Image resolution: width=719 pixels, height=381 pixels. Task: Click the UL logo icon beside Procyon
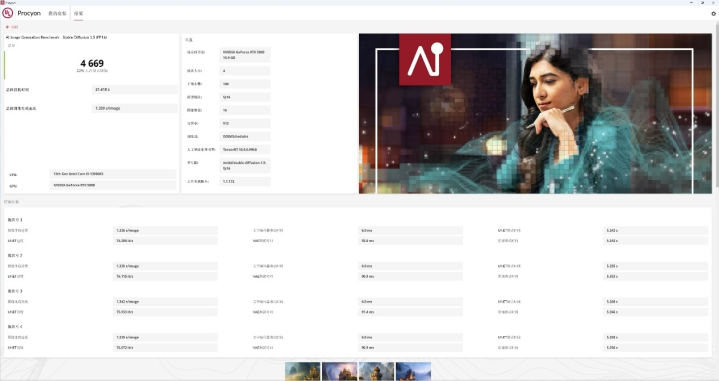(7, 13)
